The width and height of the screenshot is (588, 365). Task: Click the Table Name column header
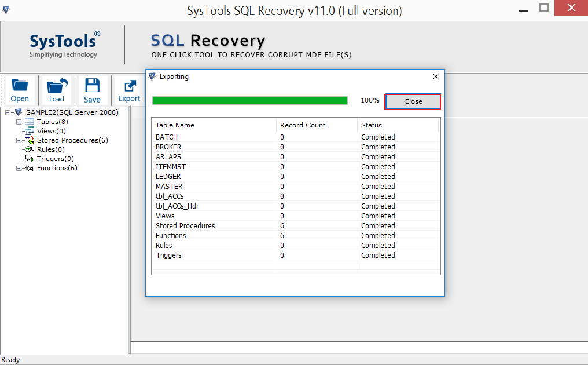click(214, 125)
